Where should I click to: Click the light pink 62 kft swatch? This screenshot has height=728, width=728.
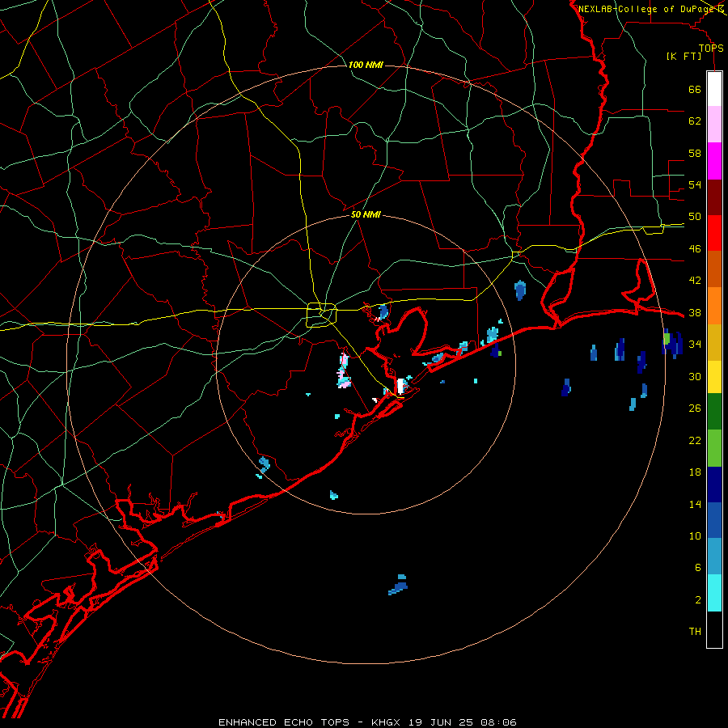click(x=714, y=125)
